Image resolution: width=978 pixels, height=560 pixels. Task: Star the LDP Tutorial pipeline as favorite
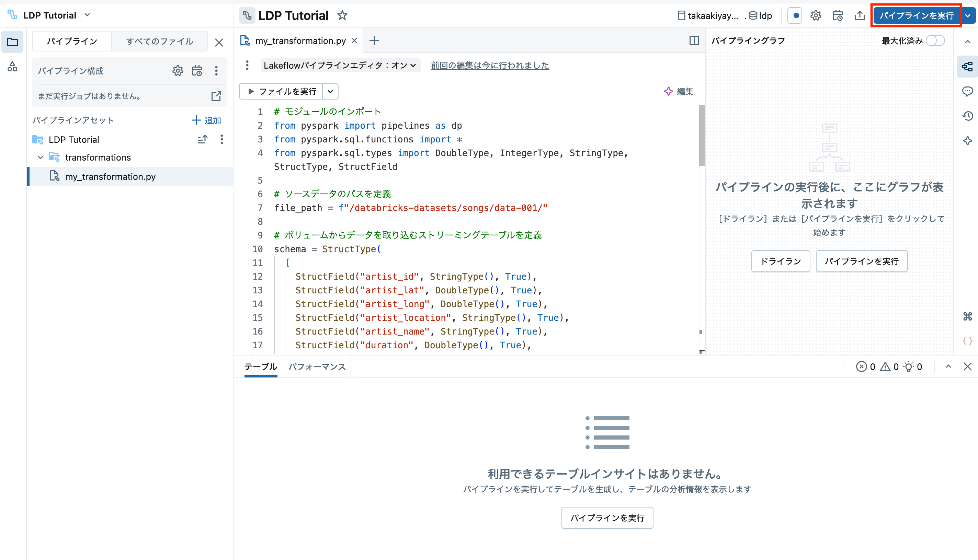pos(342,15)
